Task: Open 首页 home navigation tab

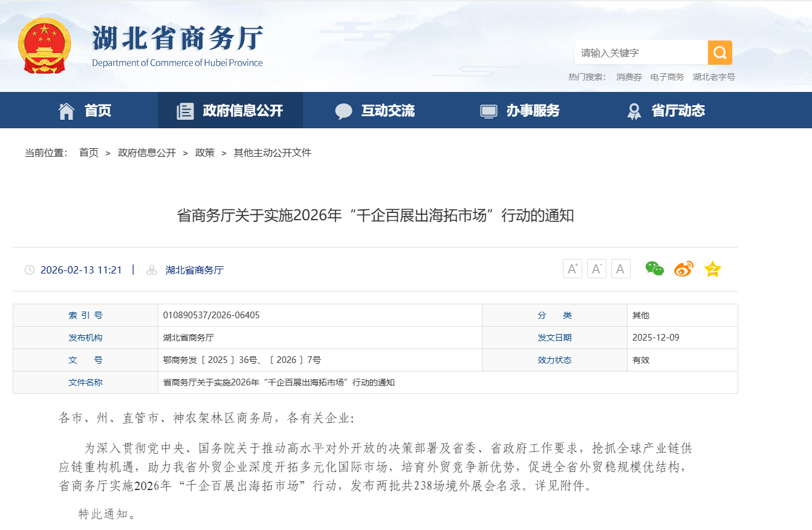Action: [85, 111]
